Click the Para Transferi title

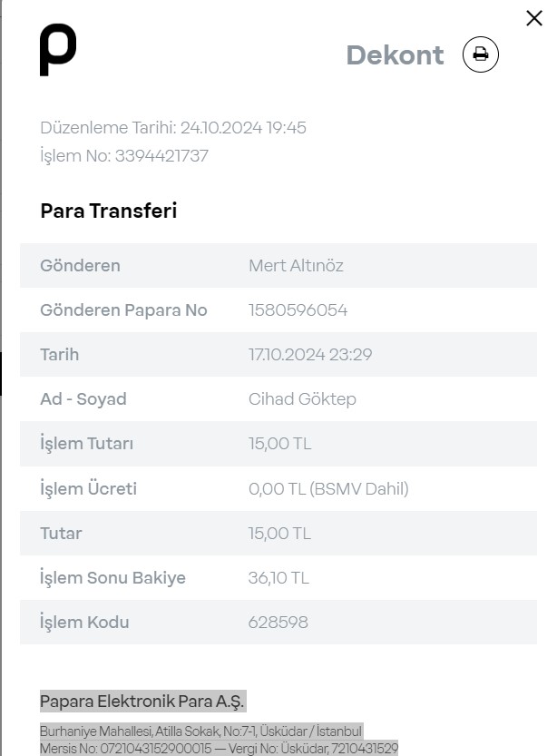pyautogui.click(x=109, y=211)
